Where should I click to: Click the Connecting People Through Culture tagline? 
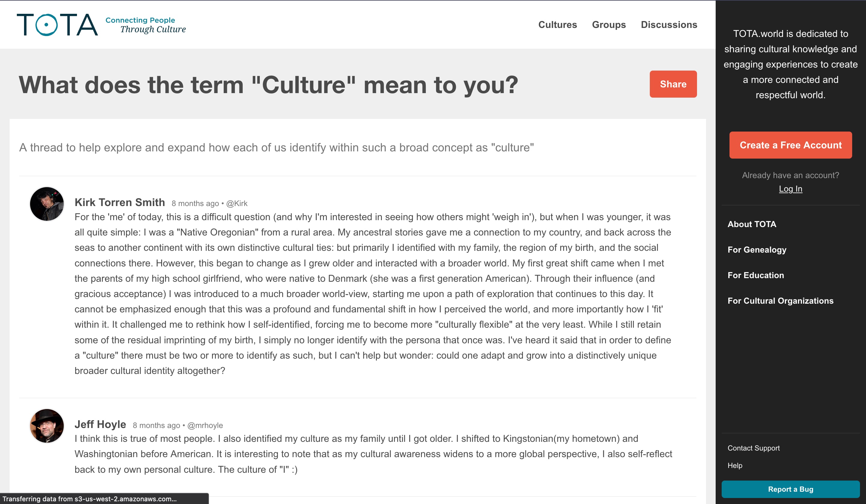tap(146, 25)
